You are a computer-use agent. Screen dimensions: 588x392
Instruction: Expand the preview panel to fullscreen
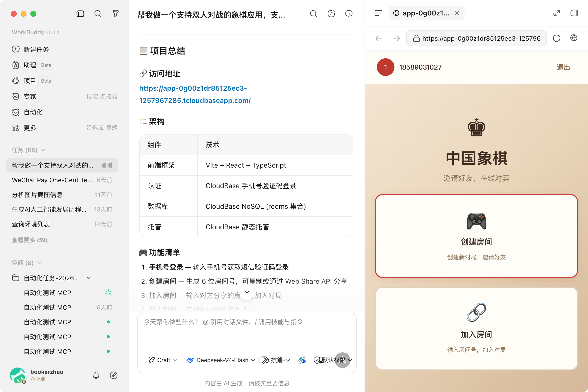556,13
